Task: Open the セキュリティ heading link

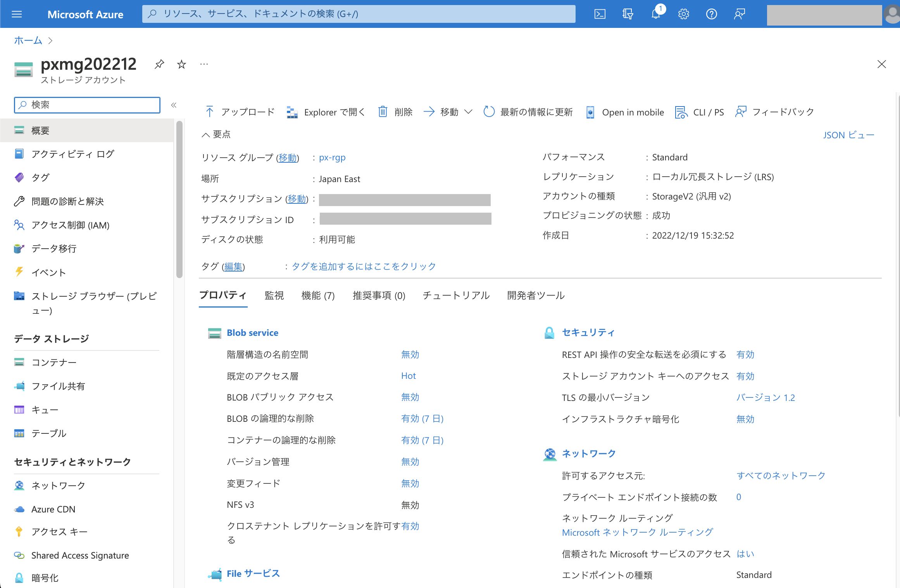Action: (x=588, y=333)
